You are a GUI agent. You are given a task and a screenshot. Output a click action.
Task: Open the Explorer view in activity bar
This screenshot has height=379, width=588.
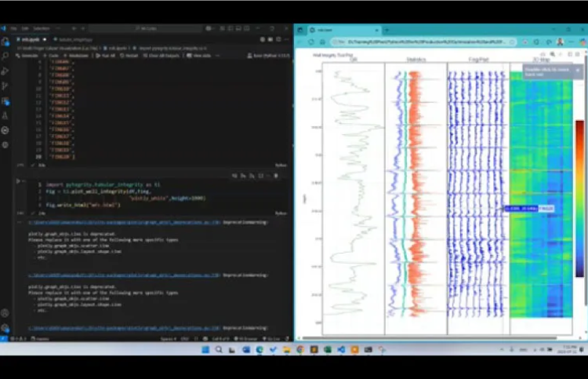pos(5,45)
